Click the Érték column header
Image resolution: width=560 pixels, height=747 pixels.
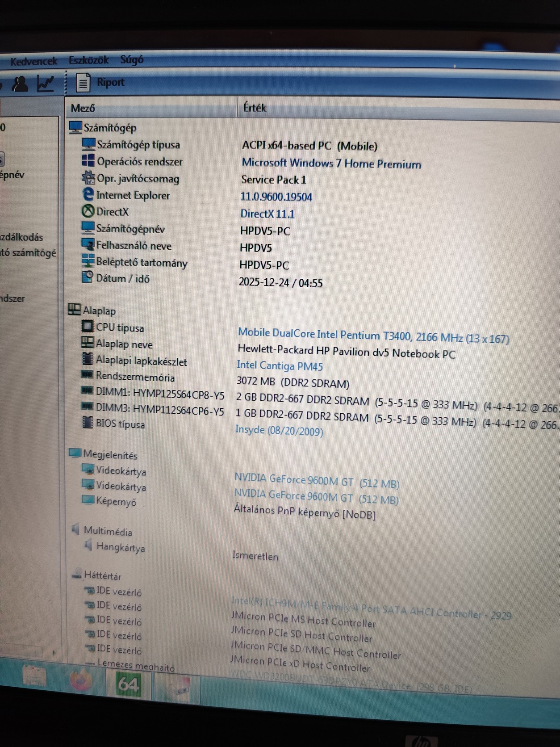(x=255, y=108)
